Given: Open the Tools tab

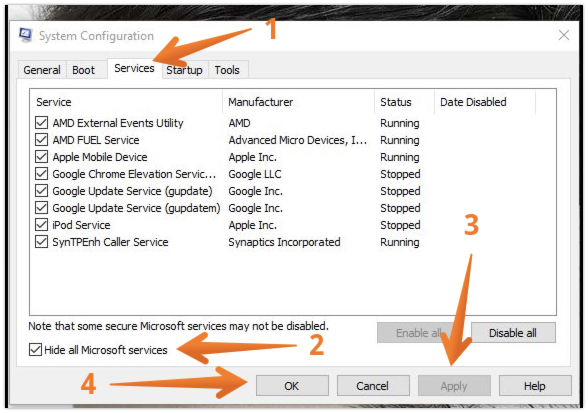Looking at the screenshot, I should click(x=227, y=70).
